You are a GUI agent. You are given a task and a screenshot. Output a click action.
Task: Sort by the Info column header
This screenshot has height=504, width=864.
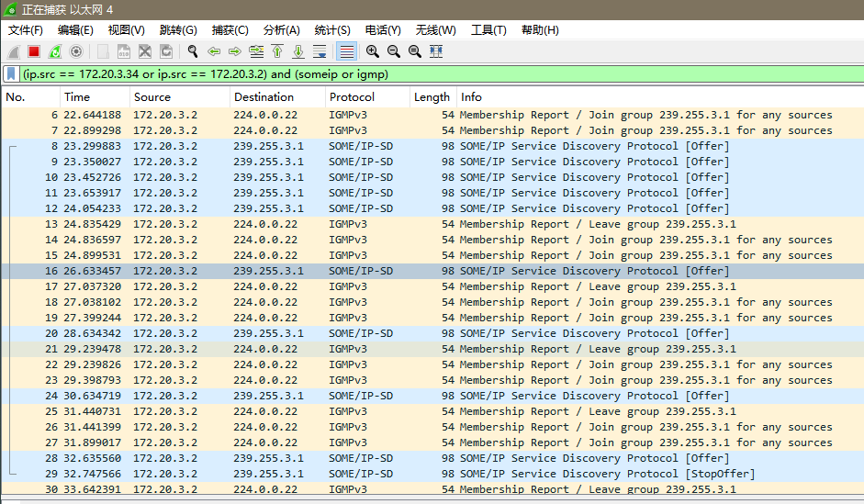pyautogui.click(x=659, y=97)
